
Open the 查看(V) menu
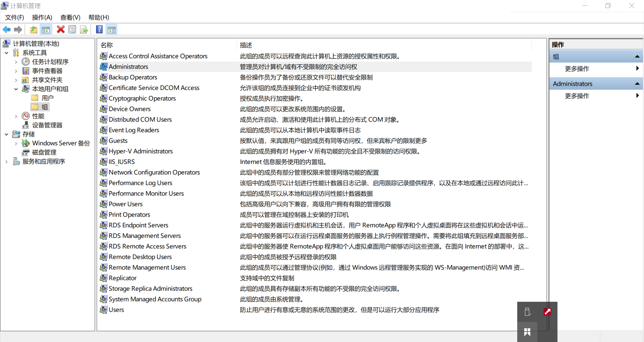pos(70,17)
